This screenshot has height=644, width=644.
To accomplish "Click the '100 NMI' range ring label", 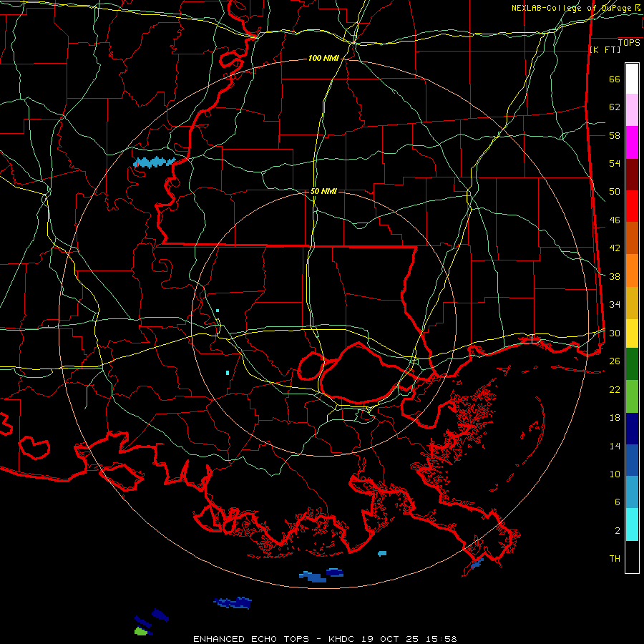I will 323,58.
